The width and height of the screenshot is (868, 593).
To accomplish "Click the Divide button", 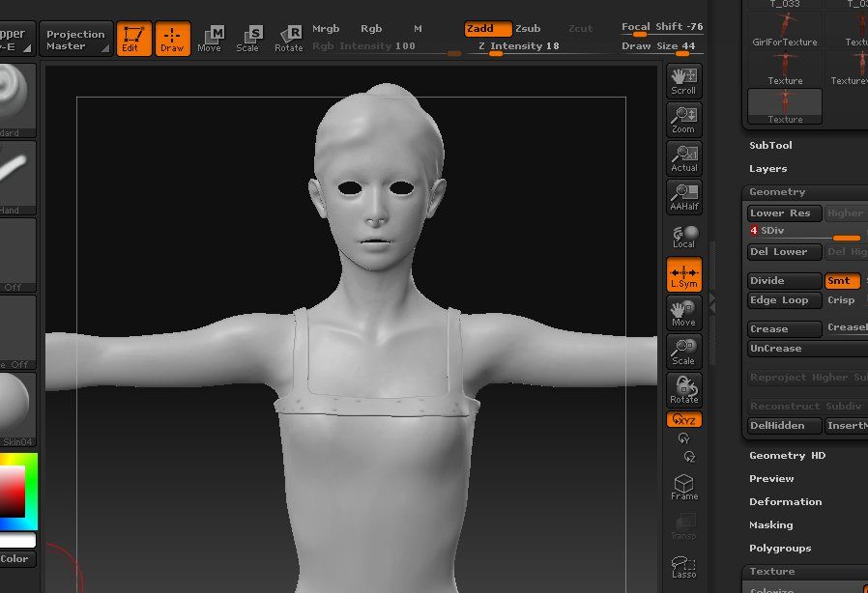I will click(x=784, y=281).
